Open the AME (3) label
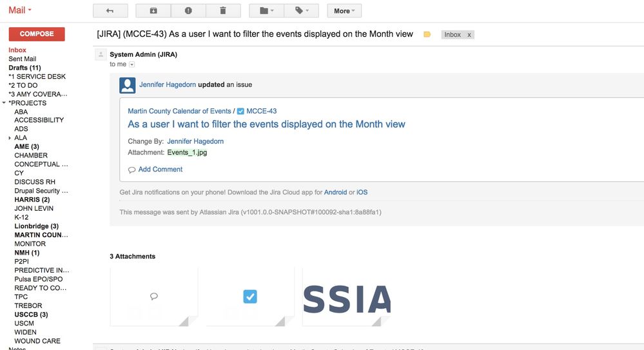The image size is (644, 350). (26, 147)
